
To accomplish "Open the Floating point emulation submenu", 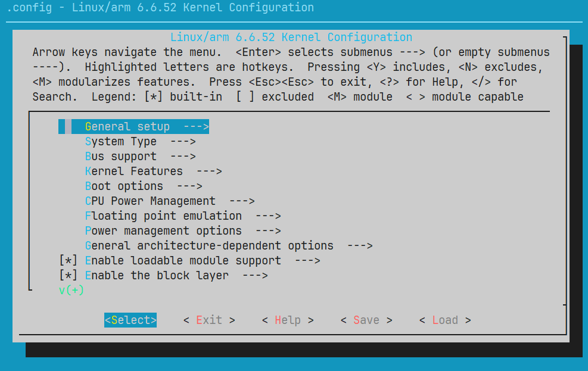I will (x=163, y=216).
